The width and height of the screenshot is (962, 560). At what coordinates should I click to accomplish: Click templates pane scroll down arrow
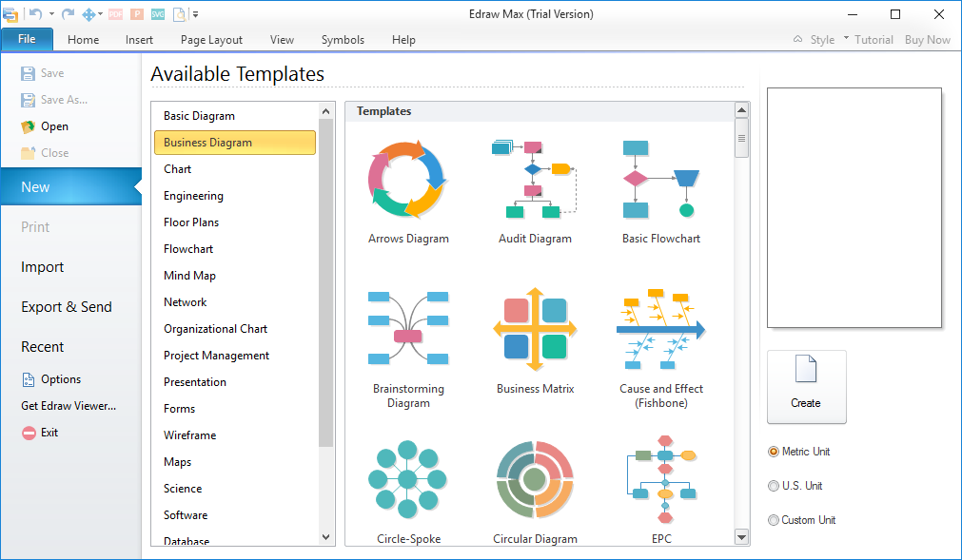[x=742, y=537]
